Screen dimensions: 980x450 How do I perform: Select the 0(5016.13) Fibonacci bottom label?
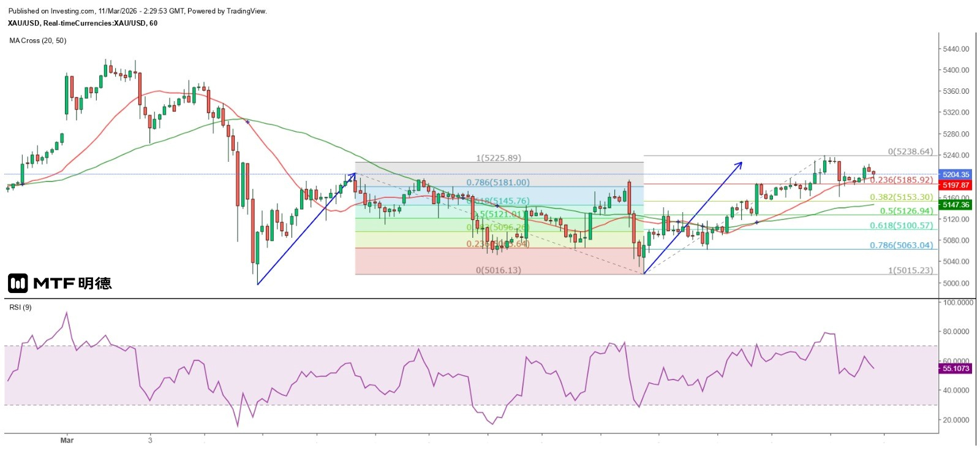click(x=499, y=270)
